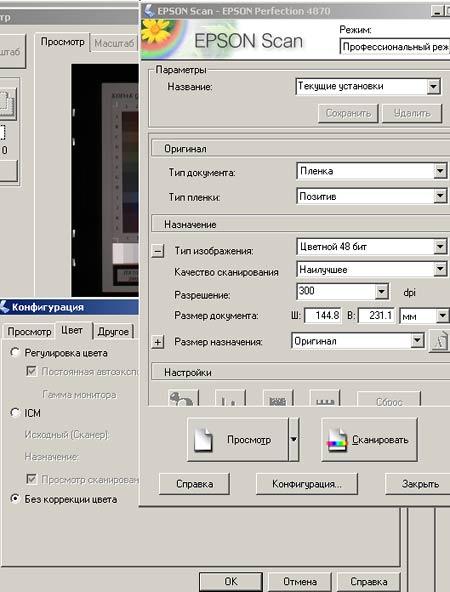450x592 pixels.
Task: Click the EPSON Scan title bar icon
Action: pyautogui.click(x=150, y=11)
